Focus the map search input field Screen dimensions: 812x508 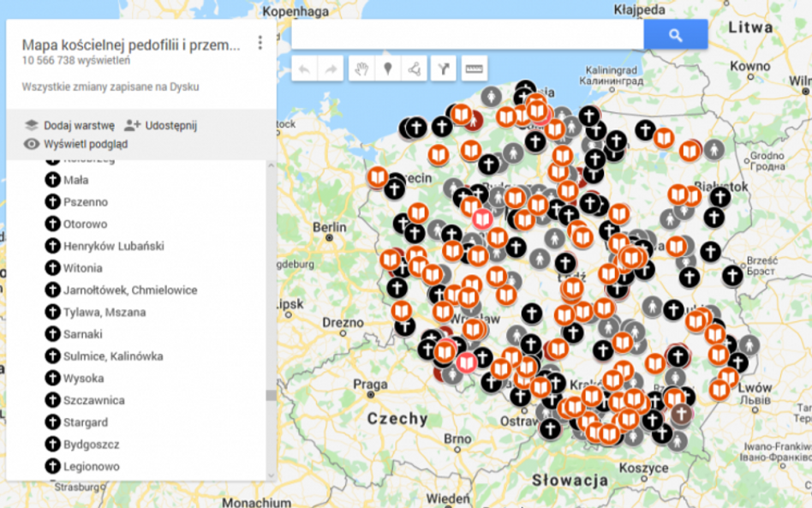[468, 35]
